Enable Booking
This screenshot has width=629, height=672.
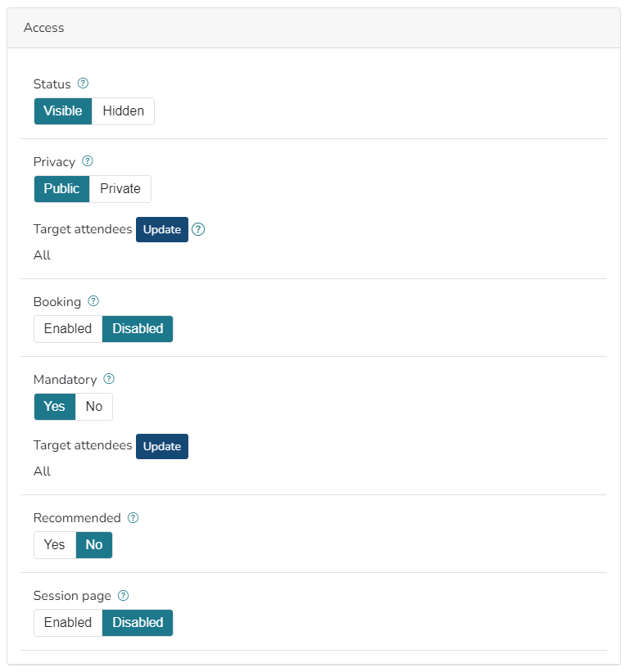(x=68, y=329)
